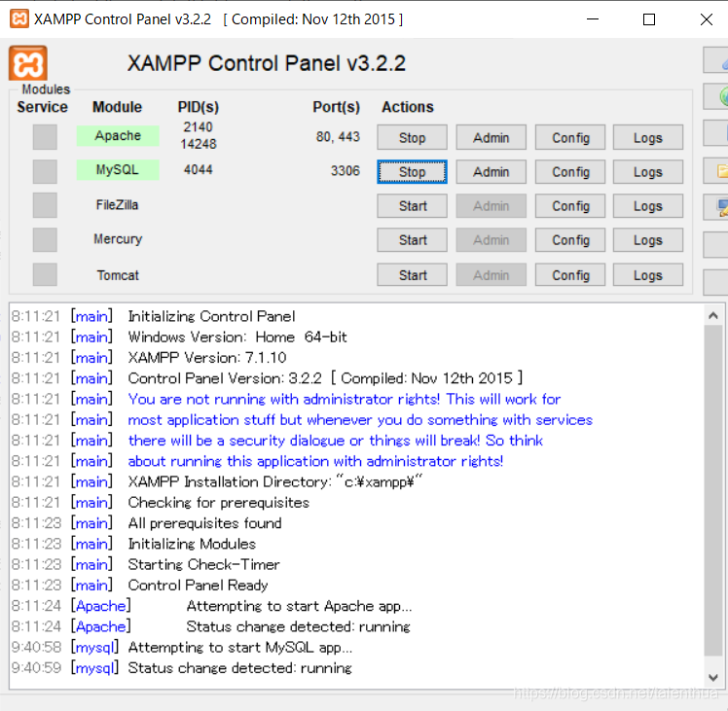Toggle the Mercury service checkbox
The width and height of the screenshot is (728, 711).
coord(45,239)
